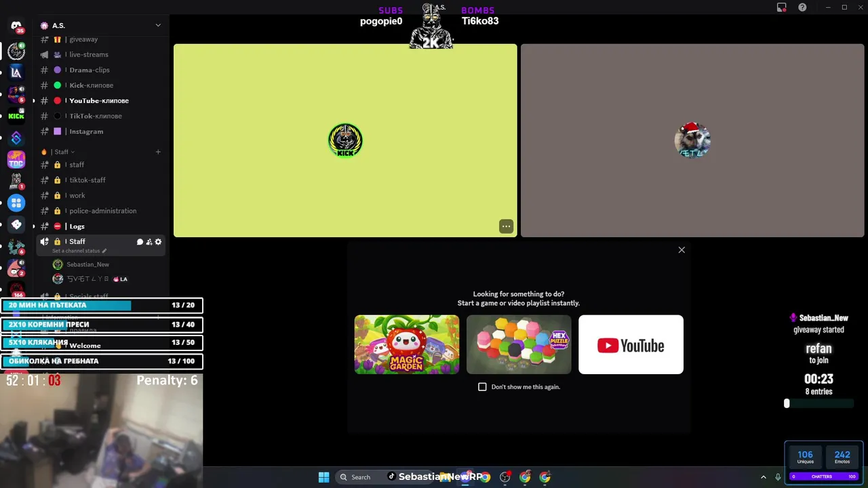Open Staff voice channel settings gear
The image size is (868, 488).
[158, 242]
